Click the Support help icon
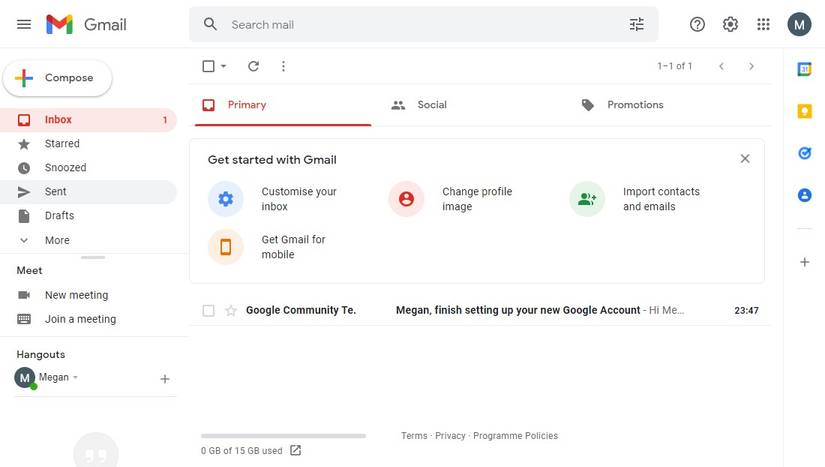825x467 pixels. [698, 24]
